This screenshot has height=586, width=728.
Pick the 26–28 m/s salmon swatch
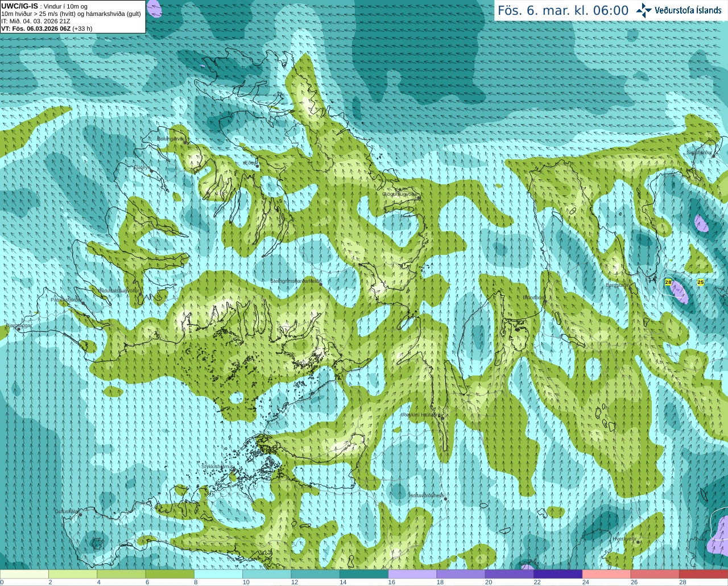click(x=655, y=574)
